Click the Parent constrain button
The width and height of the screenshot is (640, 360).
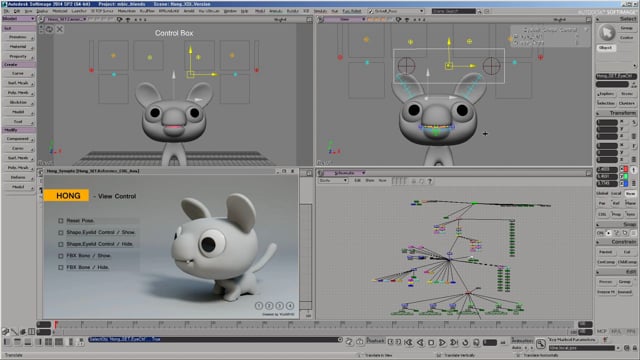(x=606, y=252)
